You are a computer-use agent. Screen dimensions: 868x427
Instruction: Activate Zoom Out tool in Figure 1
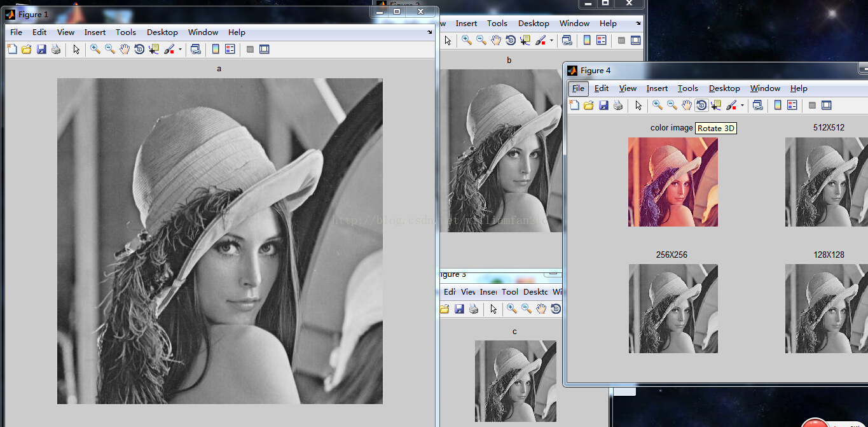coord(110,49)
